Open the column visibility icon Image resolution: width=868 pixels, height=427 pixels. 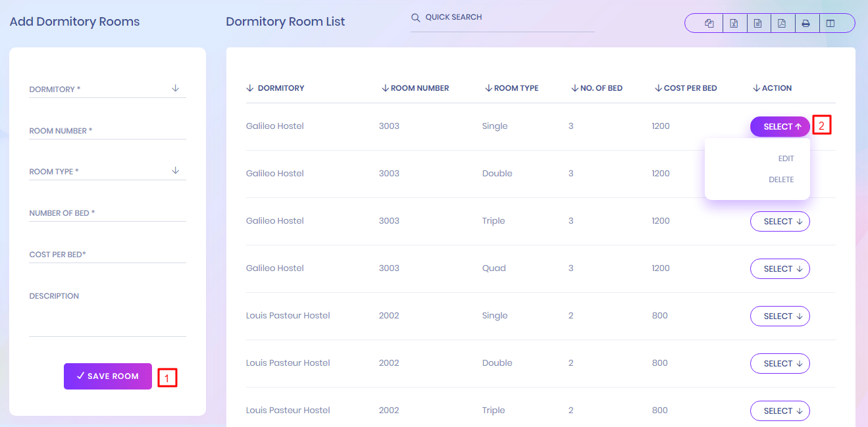click(x=830, y=24)
